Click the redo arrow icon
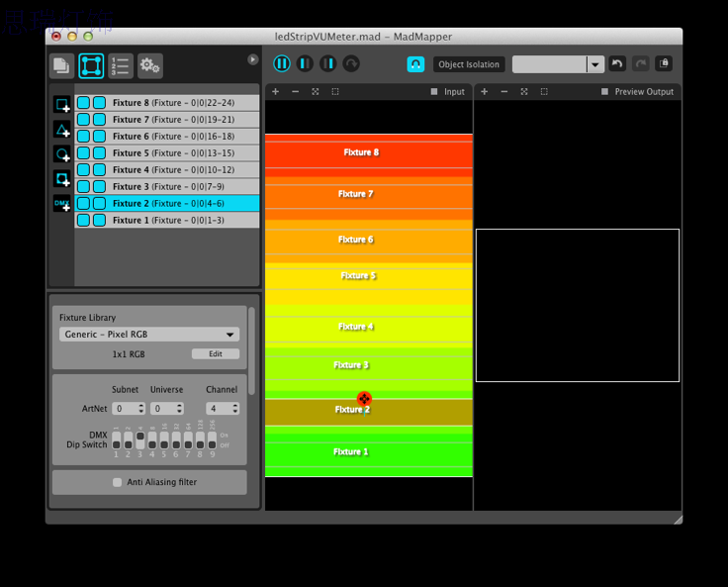This screenshot has height=587, width=728. [641, 63]
